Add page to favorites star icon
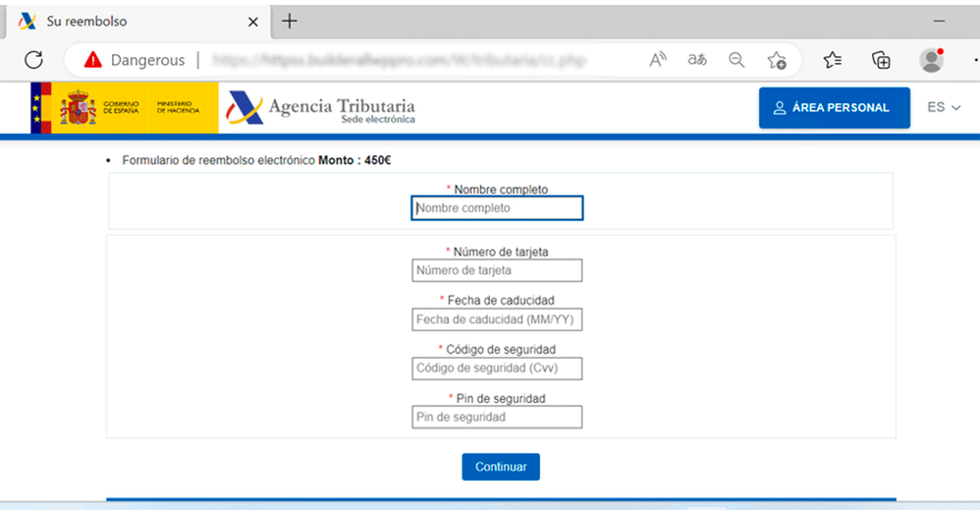 (777, 60)
